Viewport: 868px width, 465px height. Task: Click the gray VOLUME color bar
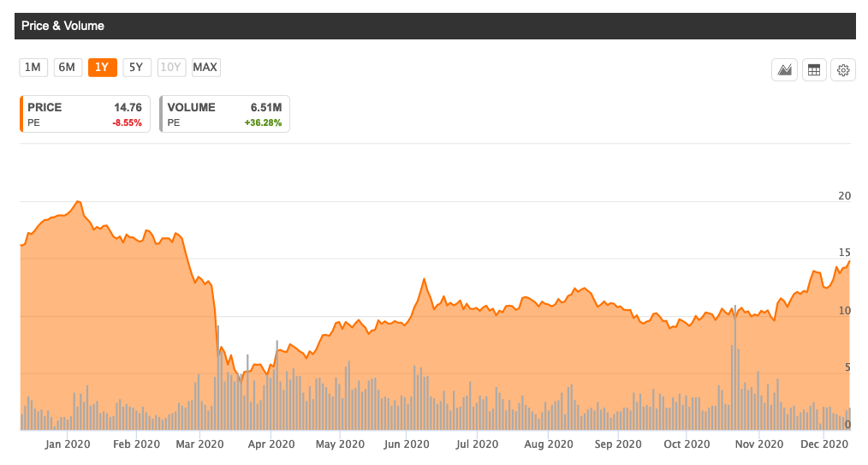coord(161,115)
